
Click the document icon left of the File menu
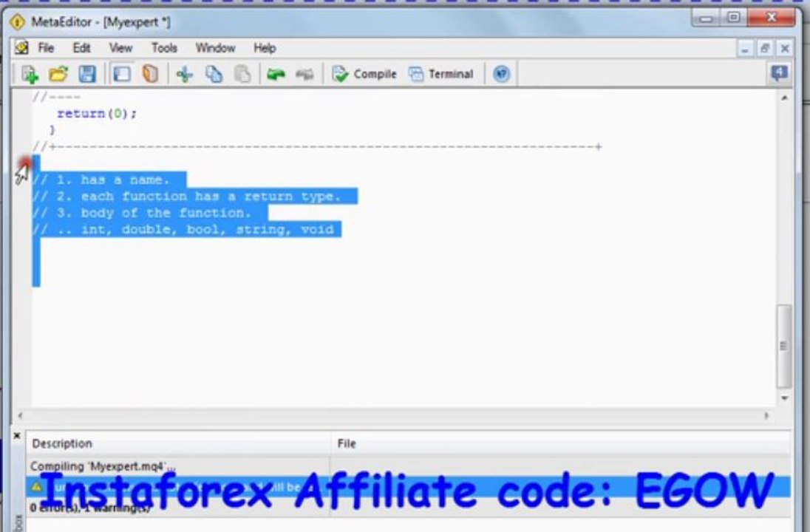click(21, 48)
